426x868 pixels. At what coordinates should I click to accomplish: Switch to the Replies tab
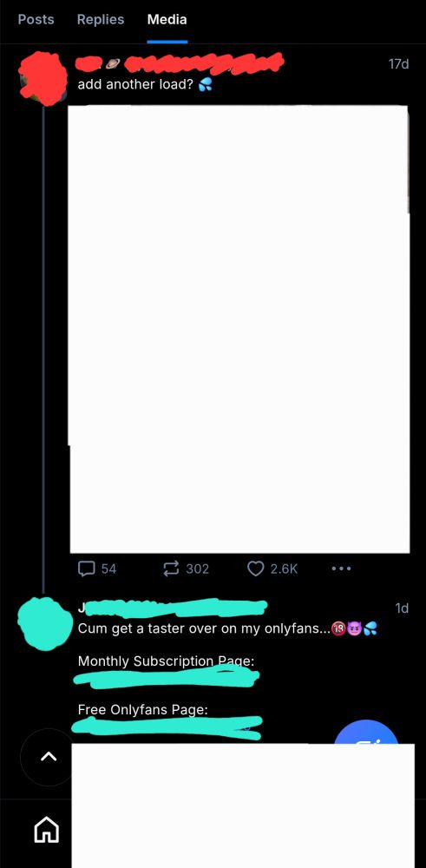(x=101, y=19)
